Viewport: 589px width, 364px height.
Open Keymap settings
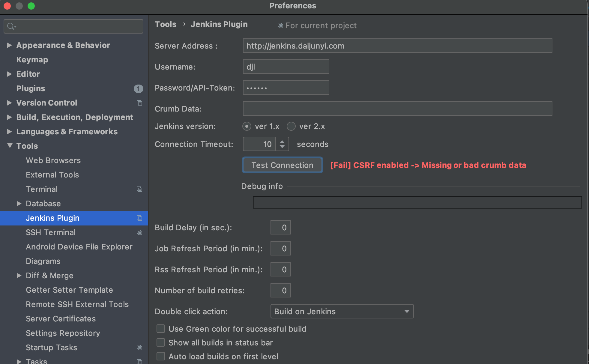(x=32, y=60)
